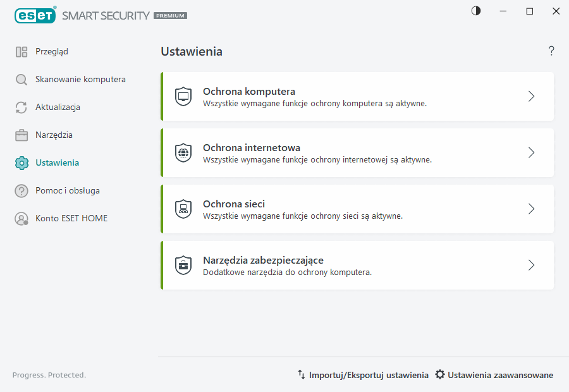Open Pomoc i obsługa question mark icon

coord(21,190)
